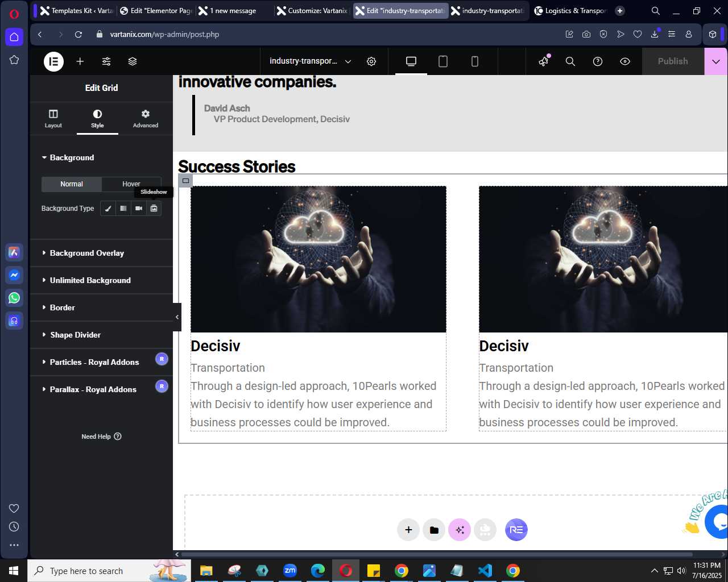Open Elementor AI sparkle button
Screen dimensions: 728x582
pos(460,530)
